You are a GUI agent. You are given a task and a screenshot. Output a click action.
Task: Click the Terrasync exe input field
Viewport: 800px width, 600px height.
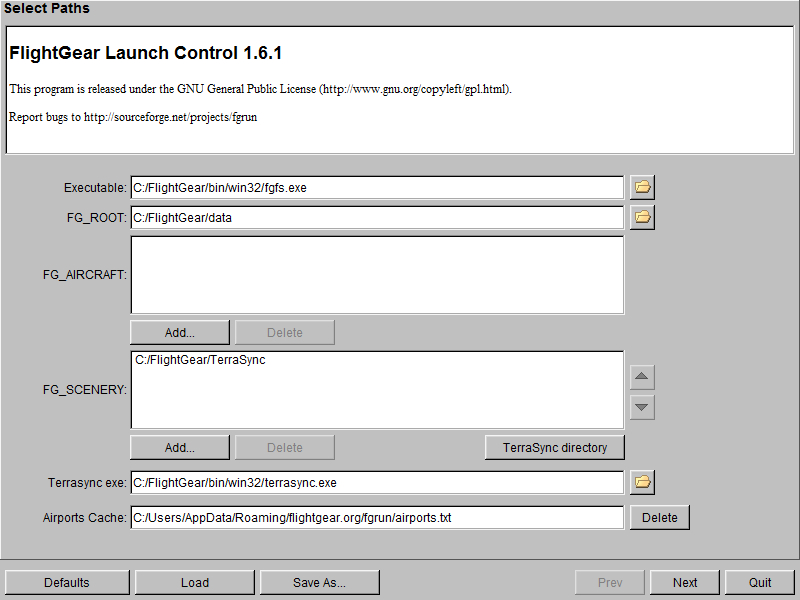(377, 483)
